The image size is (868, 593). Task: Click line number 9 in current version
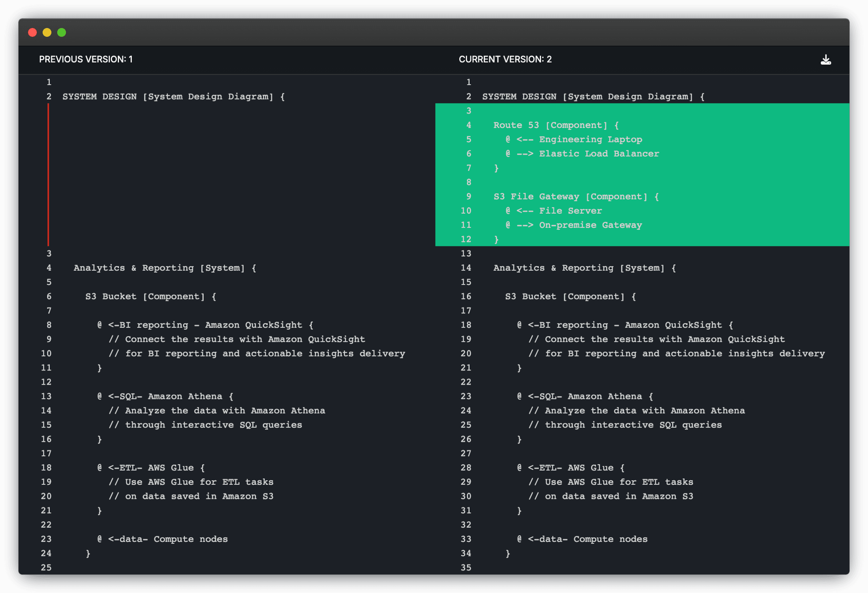pyautogui.click(x=468, y=196)
